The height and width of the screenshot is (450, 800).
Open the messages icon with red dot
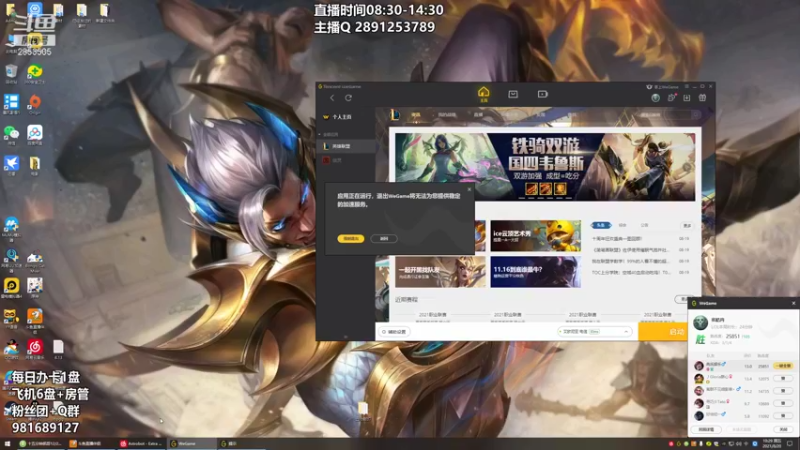(671, 98)
